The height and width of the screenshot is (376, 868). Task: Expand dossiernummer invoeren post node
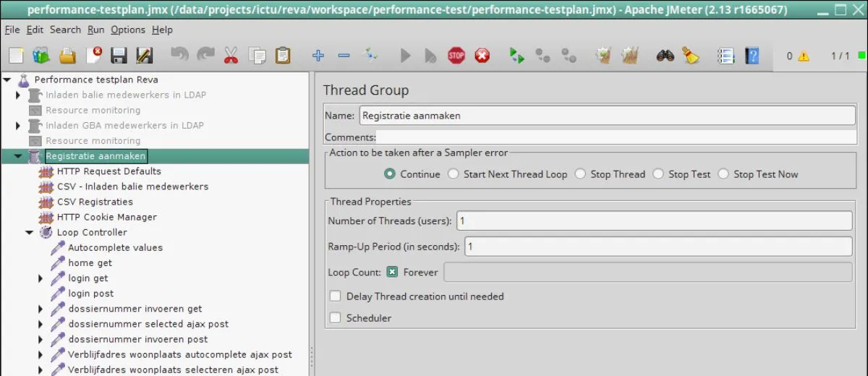click(x=41, y=338)
